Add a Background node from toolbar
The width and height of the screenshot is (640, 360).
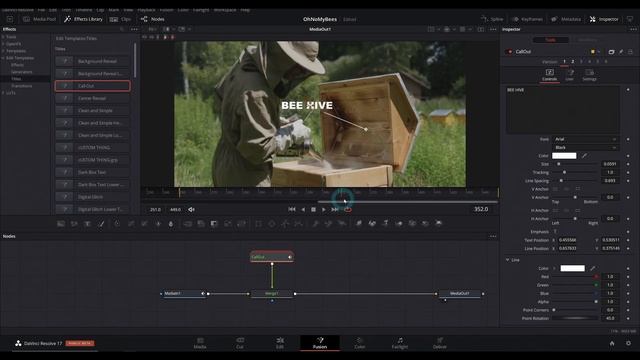[61, 224]
